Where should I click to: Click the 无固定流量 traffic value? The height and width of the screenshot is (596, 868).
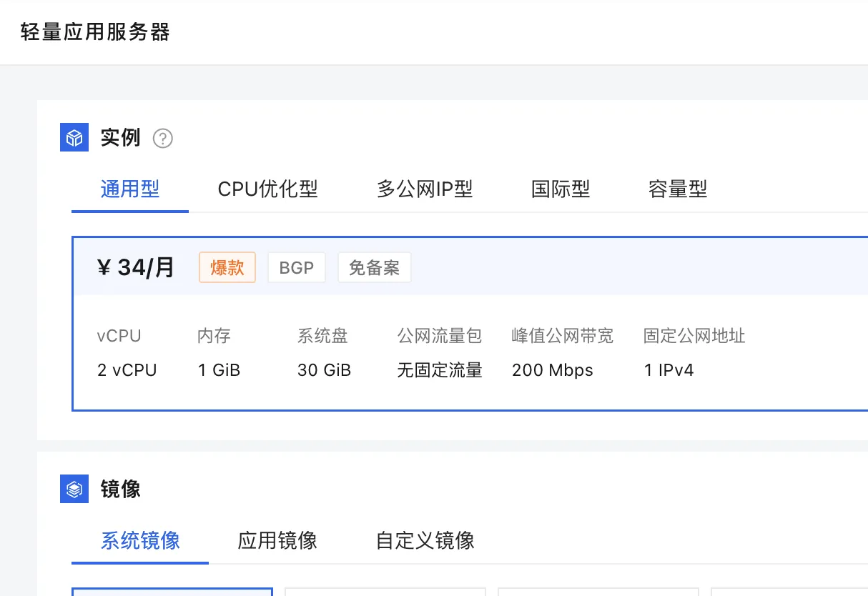440,370
